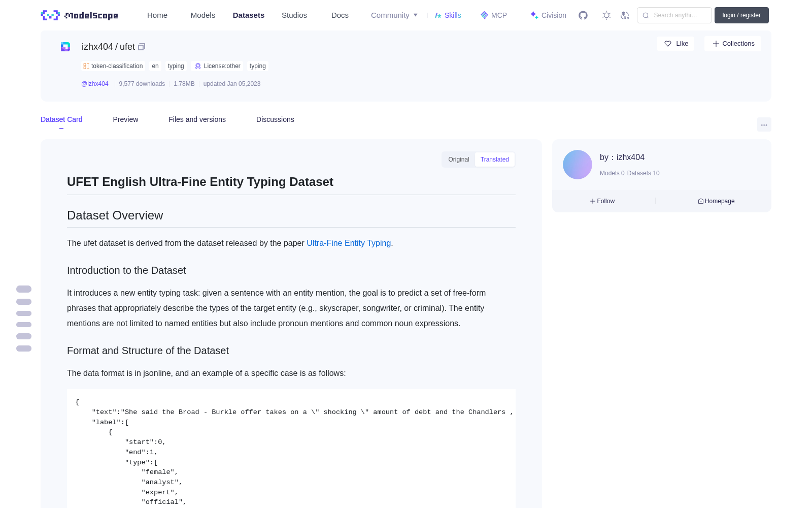Image resolution: width=812 pixels, height=508 pixels.
Task: Focus the Search anything input field
Action: tap(674, 15)
